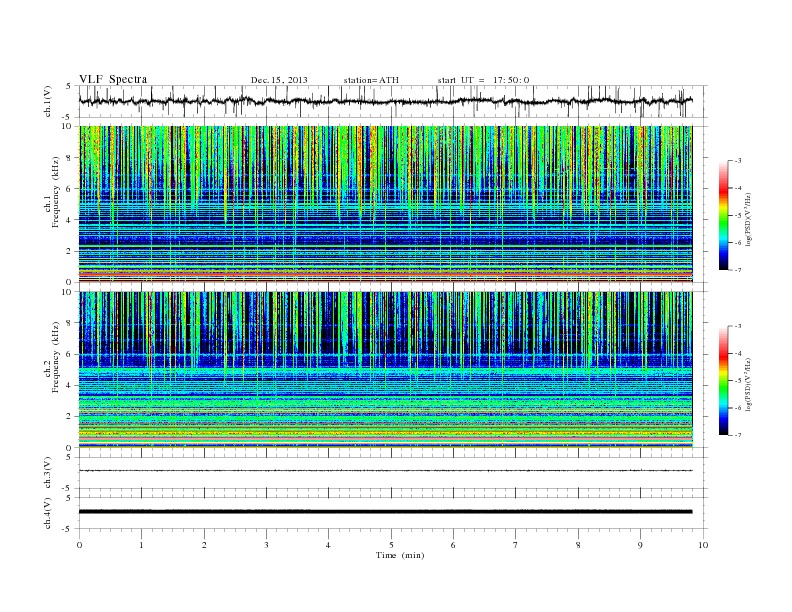Image resolution: width=792 pixels, height=612 pixels.
Task: Click the ch.3 flat voltage trace
Action: 385,471
